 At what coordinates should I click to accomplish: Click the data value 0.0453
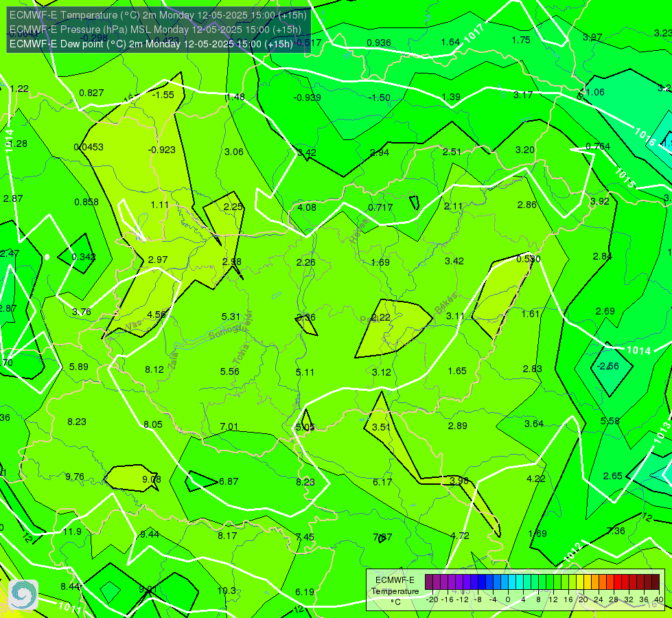click(x=89, y=147)
